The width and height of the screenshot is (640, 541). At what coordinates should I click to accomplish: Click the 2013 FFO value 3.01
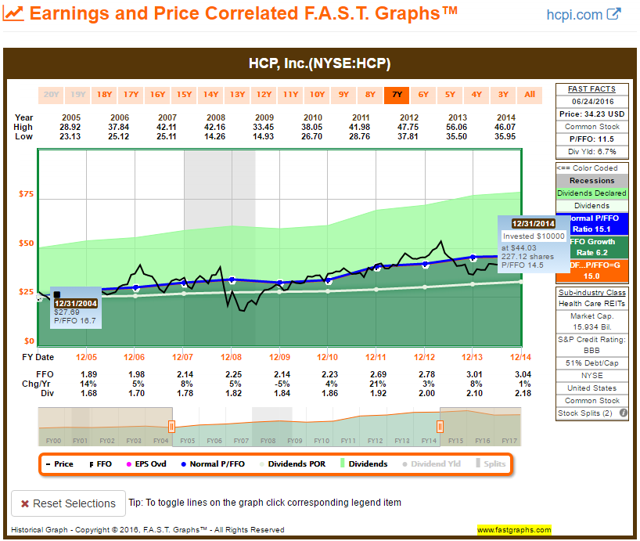(x=474, y=374)
